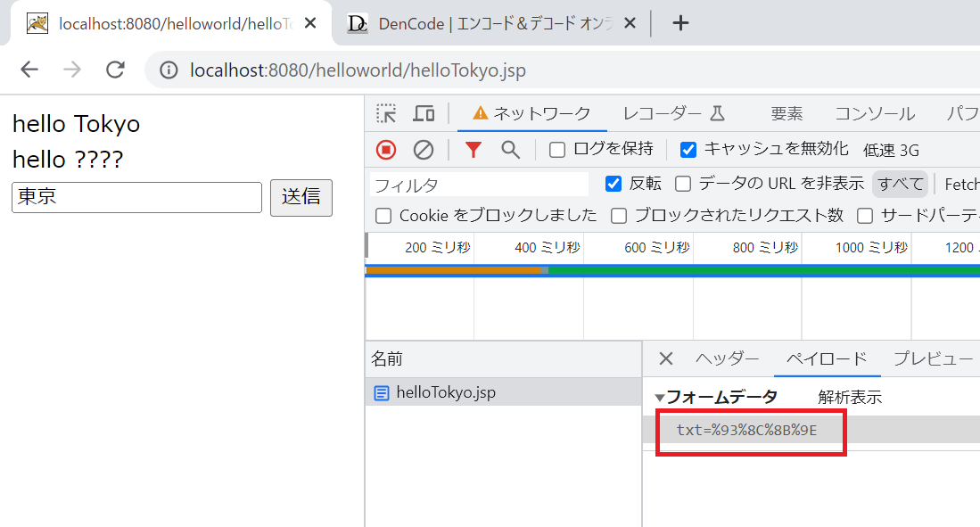This screenshot has height=527, width=980.
Task: Open network search with the magnifier icon
Action: click(x=509, y=149)
